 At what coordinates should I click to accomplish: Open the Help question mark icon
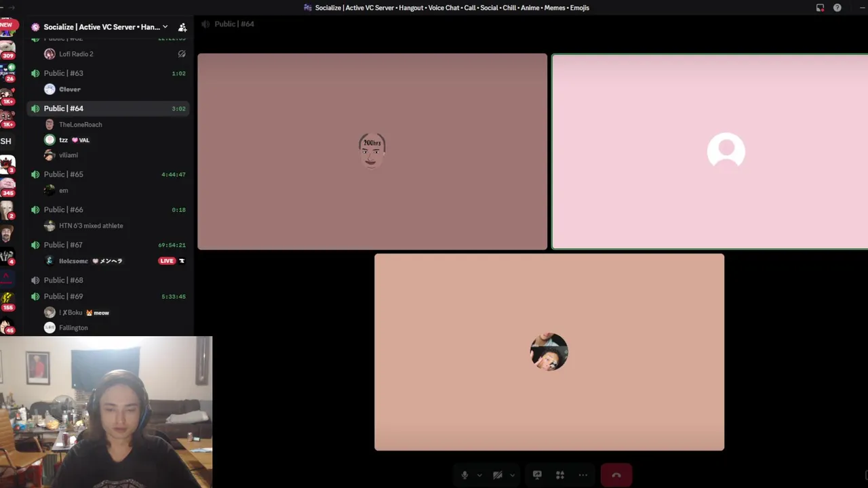click(837, 7)
